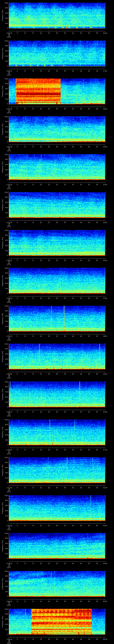Open the spectrogram panel starting at 2:43:00

tap(57, 546)
